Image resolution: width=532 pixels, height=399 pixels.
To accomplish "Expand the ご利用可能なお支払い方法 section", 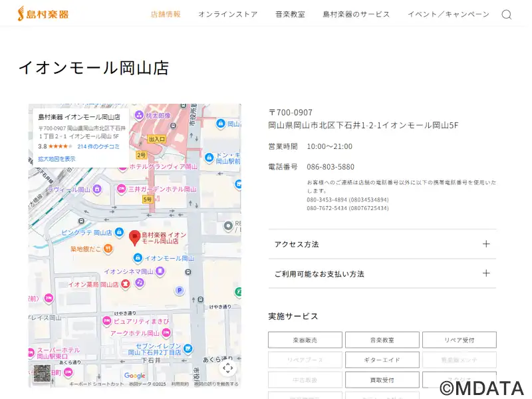I will click(382, 273).
